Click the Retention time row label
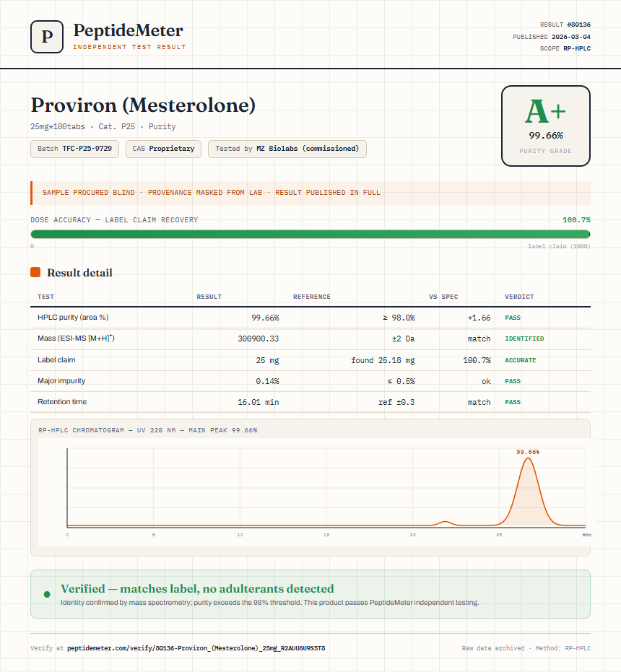Screen dimensions: 621x672 [62, 401]
